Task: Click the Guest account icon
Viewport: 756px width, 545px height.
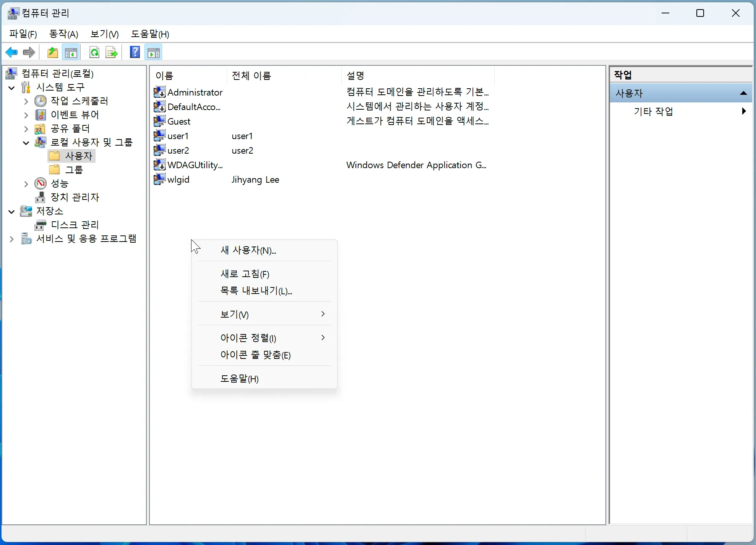Action: pyautogui.click(x=159, y=121)
